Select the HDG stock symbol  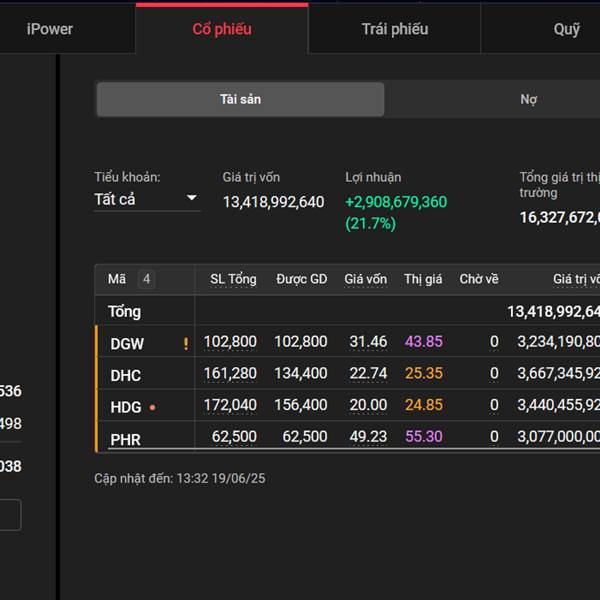(x=126, y=407)
